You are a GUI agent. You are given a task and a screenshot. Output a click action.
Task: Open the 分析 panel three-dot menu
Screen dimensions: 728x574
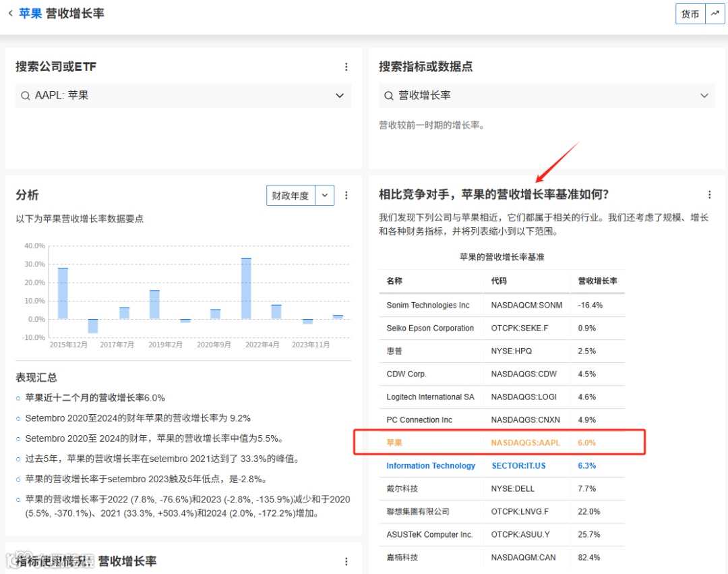click(x=346, y=196)
